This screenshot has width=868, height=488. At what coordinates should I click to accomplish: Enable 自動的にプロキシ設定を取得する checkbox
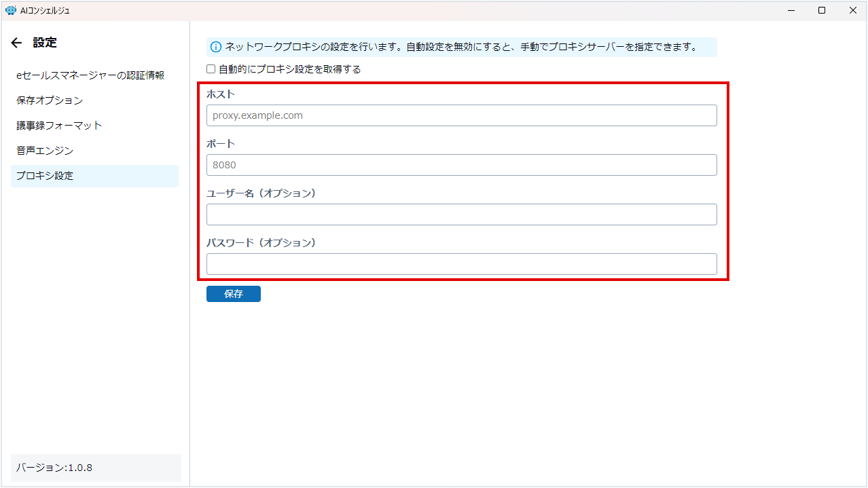pyautogui.click(x=211, y=69)
